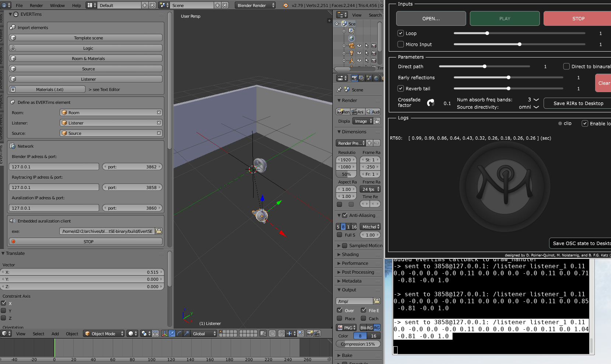Select the translate manipulator arrow icon
The height and width of the screenshot is (364, 611).
pos(172,333)
